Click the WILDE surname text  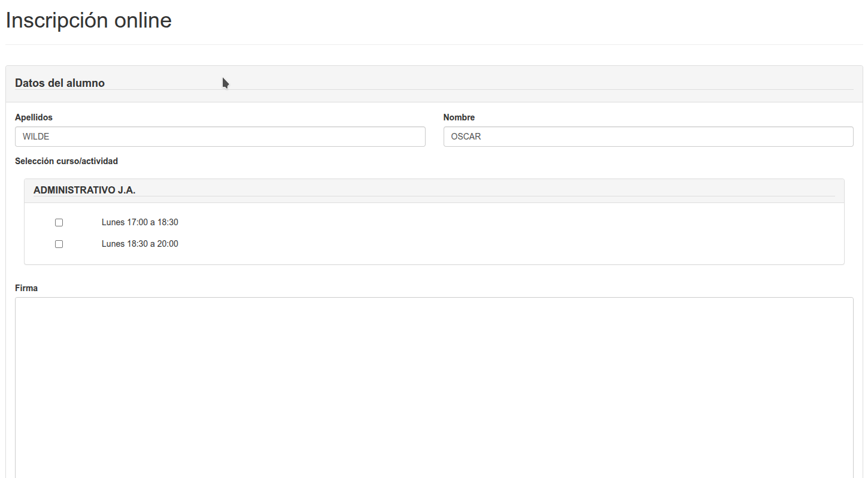click(x=36, y=137)
